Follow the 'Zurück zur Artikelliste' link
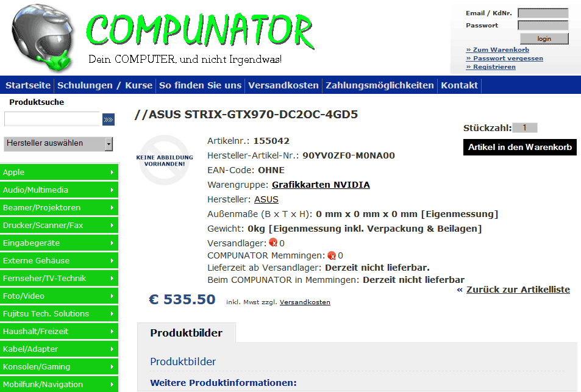The width and height of the screenshot is (581, 392). (x=518, y=290)
